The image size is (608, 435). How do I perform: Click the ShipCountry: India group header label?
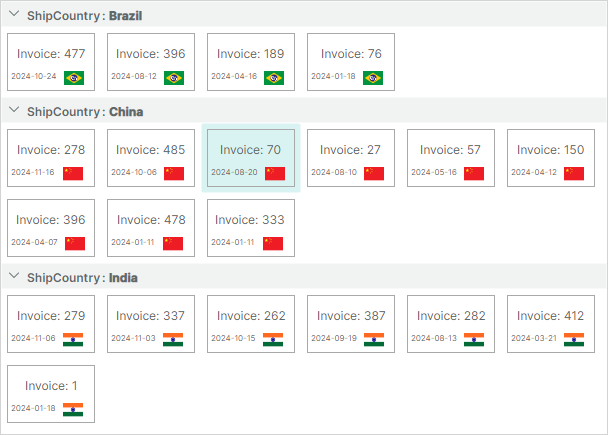[82, 278]
